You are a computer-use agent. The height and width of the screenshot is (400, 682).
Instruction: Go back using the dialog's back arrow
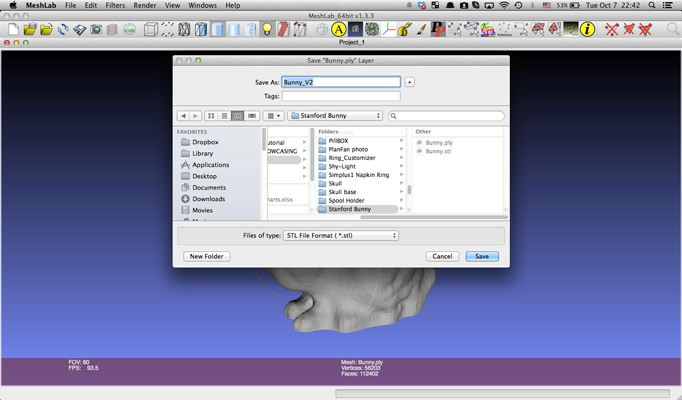pos(182,116)
